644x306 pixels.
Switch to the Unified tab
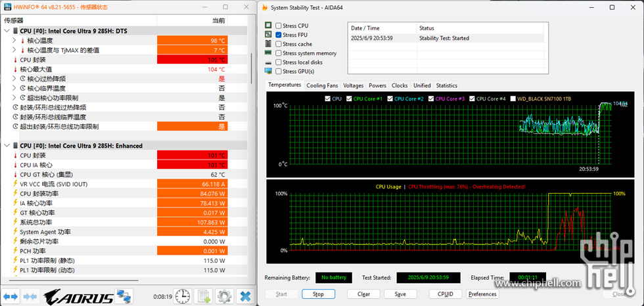422,85
